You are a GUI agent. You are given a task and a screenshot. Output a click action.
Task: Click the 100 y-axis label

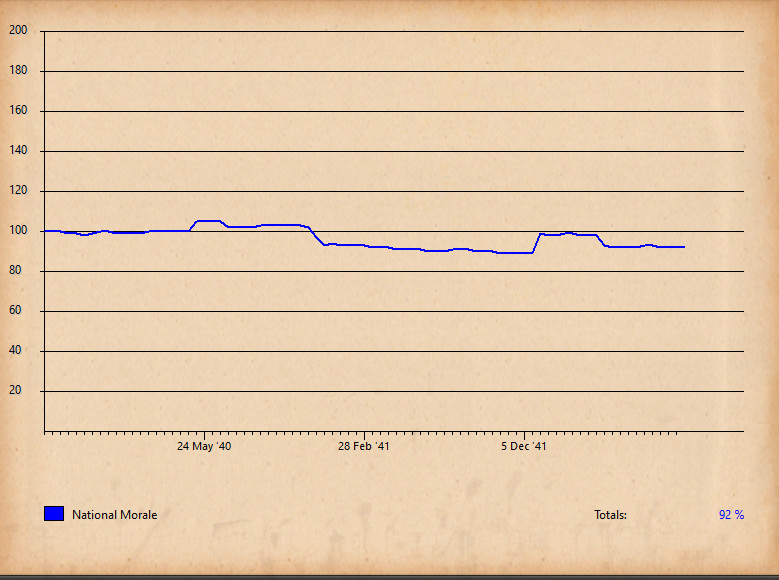coord(18,230)
